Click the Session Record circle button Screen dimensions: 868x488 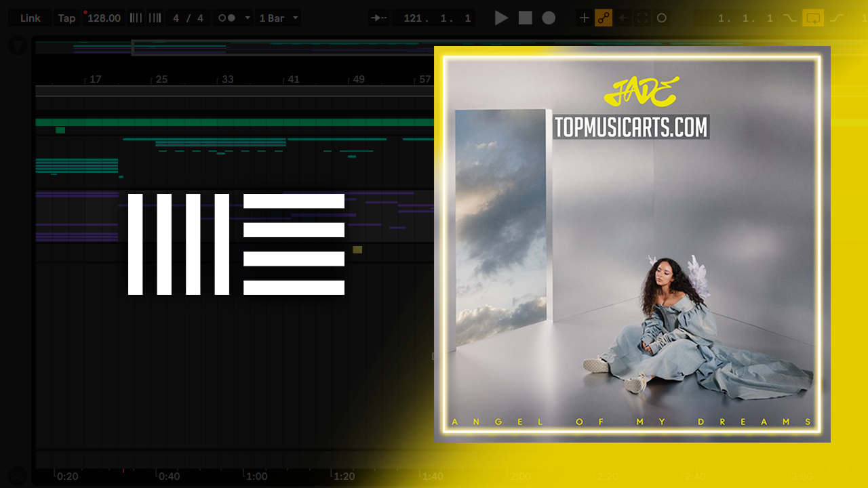(x=662, y=18)
